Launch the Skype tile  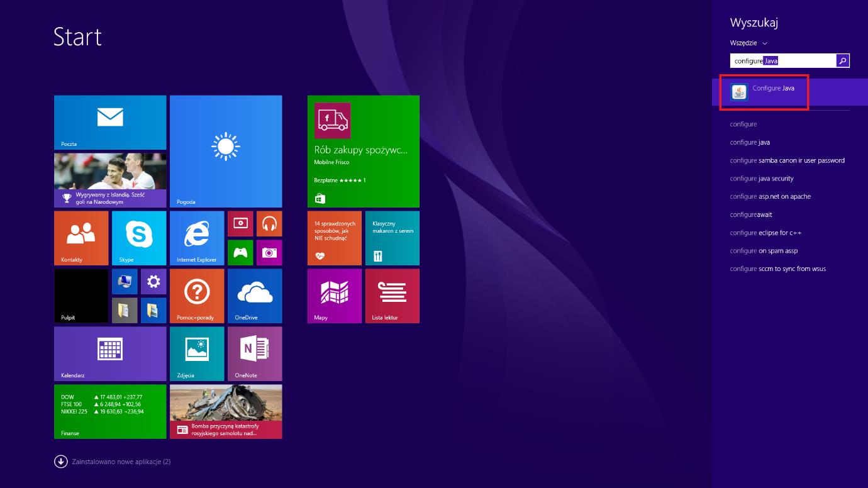pos(139,238)
